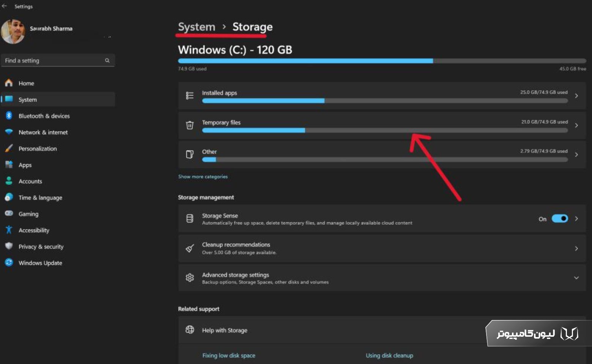Click the Windows (C:) usage bar
Screen dimensions: 592x364
click(x=382, y=61)
